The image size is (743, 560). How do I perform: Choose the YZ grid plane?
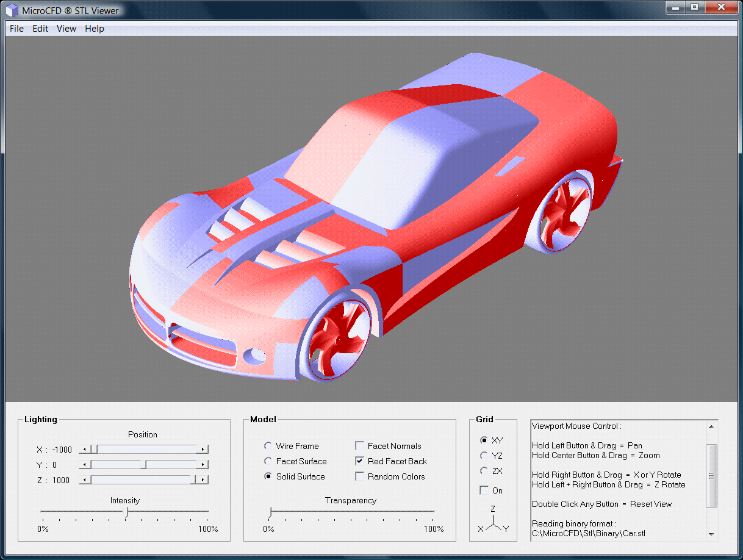point(484,455)
